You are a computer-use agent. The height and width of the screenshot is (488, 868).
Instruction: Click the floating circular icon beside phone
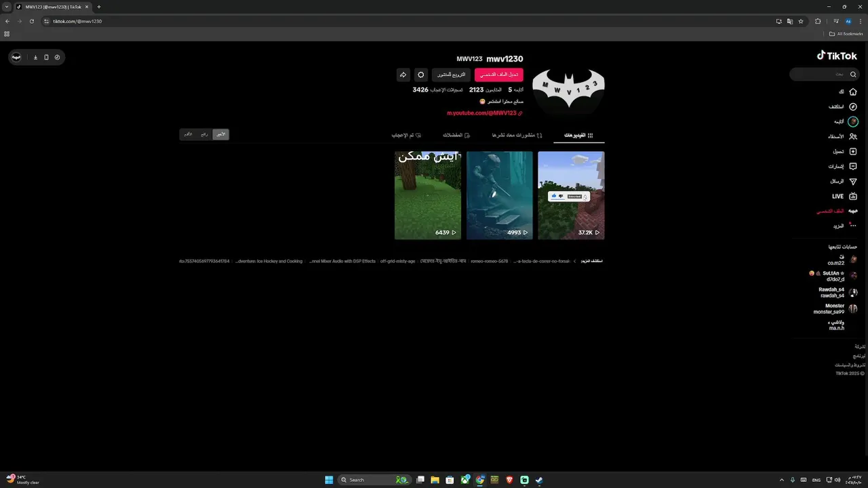tap(57, 57)
